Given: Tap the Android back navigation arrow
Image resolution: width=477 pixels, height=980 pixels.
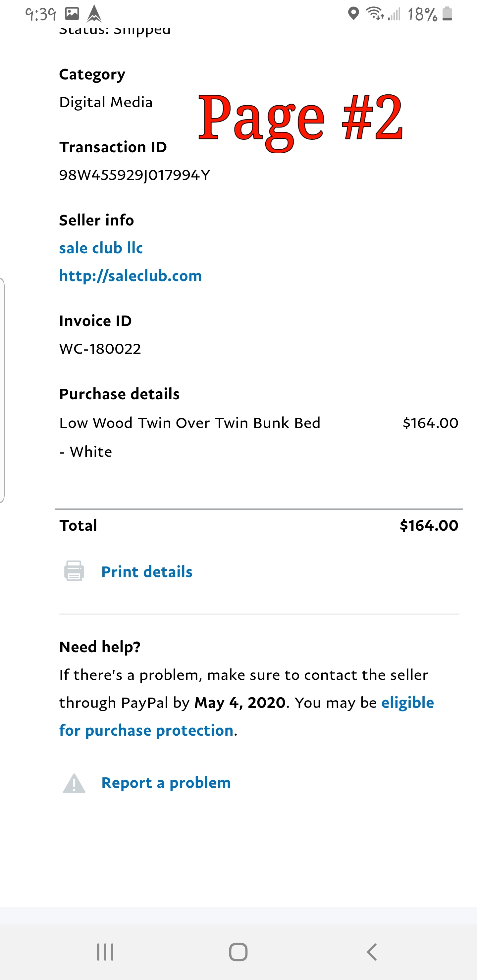Looking at the screenshot, I should tap(372, 952).
